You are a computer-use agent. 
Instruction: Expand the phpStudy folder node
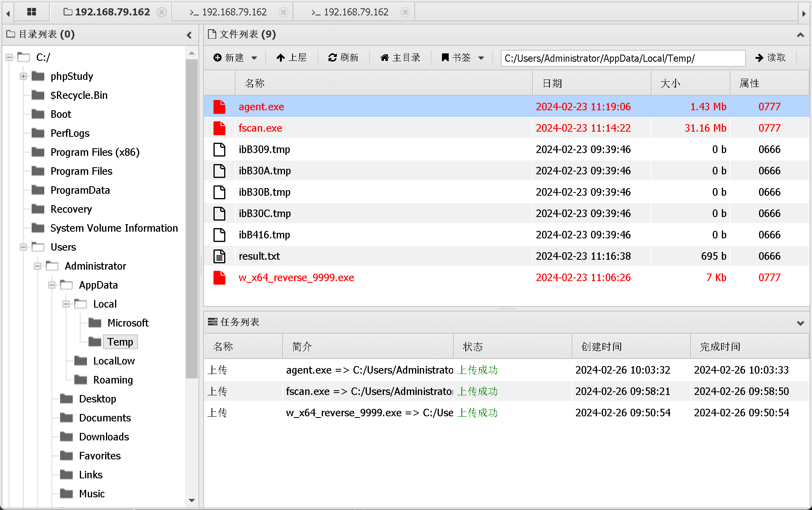tap(23, 76)
